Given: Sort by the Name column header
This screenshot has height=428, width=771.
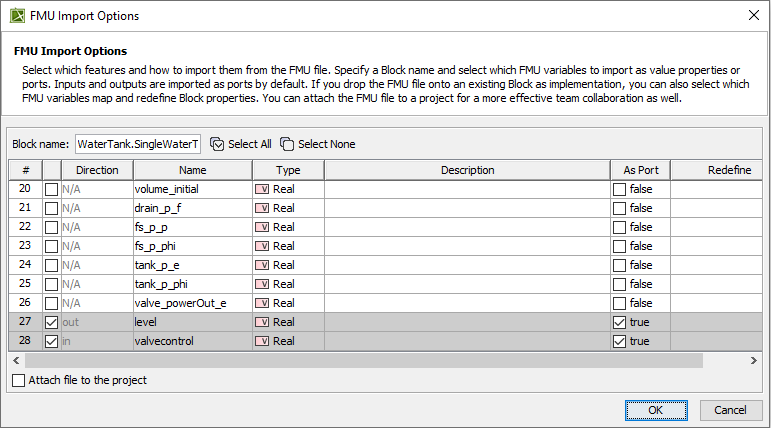Looking at the screenshot, I should click(192, 170).
